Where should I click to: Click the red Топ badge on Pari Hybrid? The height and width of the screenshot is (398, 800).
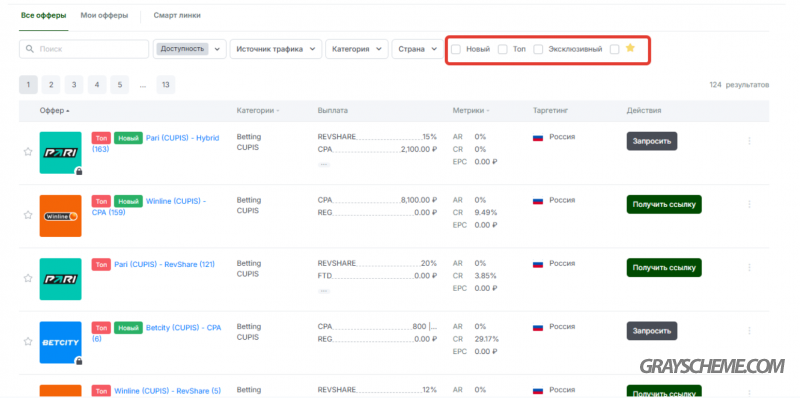(101, 138)
